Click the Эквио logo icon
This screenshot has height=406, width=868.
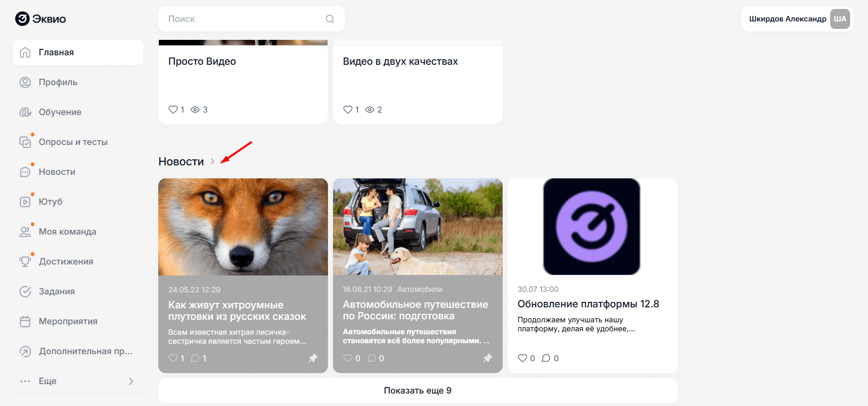click(x=22, y=19)
